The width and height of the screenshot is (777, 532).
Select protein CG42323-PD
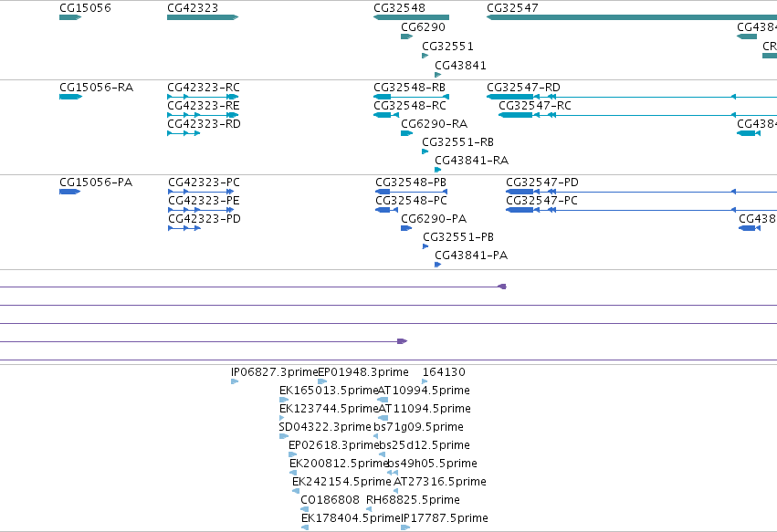click(x=184, y=228)
